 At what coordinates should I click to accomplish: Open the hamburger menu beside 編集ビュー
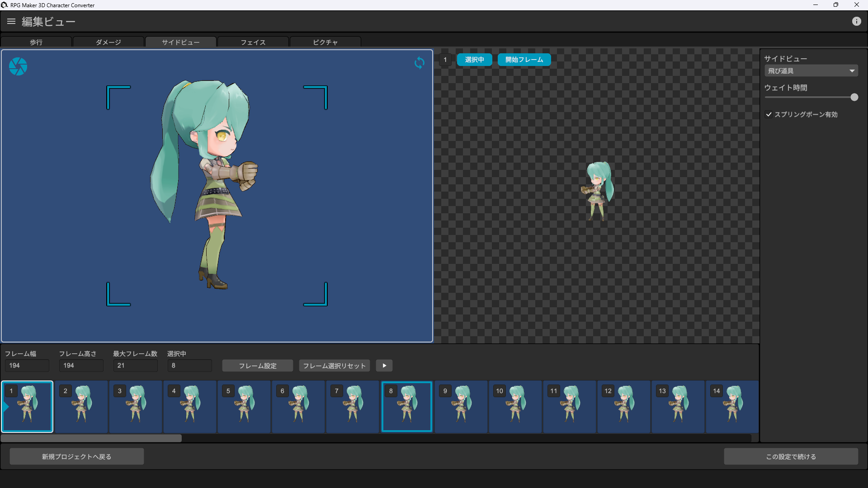point(11,21)
